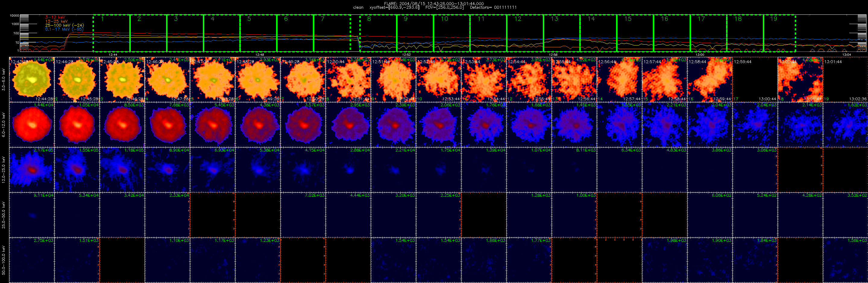The image size is (868, 283).
Task: Select interval 8 in the light curve
Action: (379, 33)
